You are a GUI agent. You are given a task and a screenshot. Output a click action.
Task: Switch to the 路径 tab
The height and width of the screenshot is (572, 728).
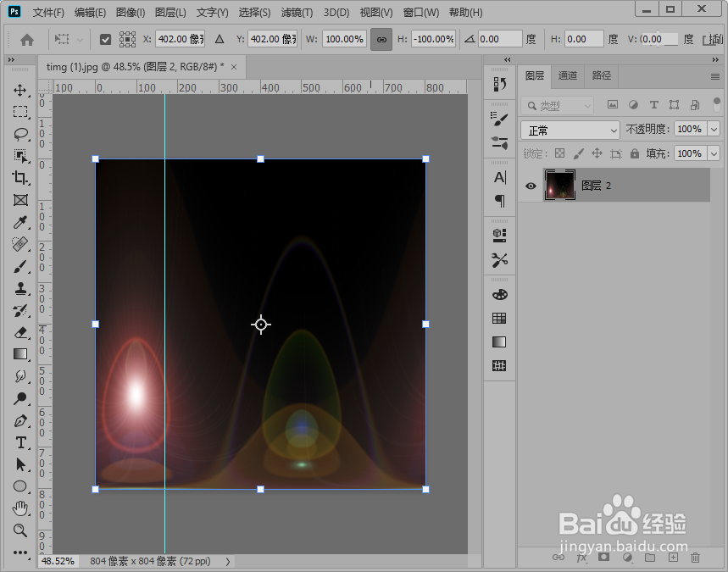(x=601, y=75)
